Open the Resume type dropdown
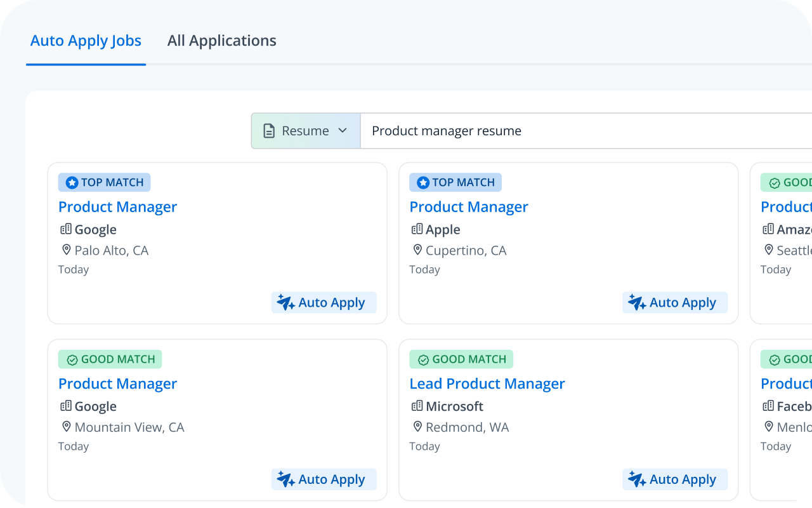Screen dimensions: 812x508 pos(306,131)
